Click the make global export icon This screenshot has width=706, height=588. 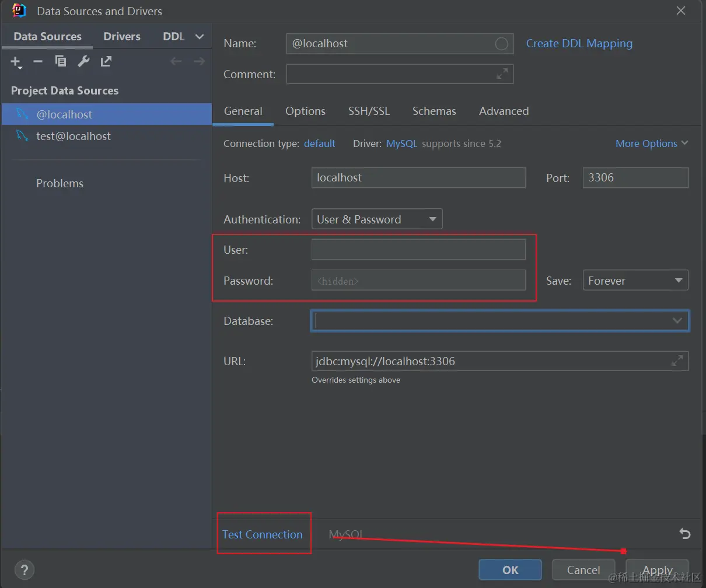pos(106,61)
